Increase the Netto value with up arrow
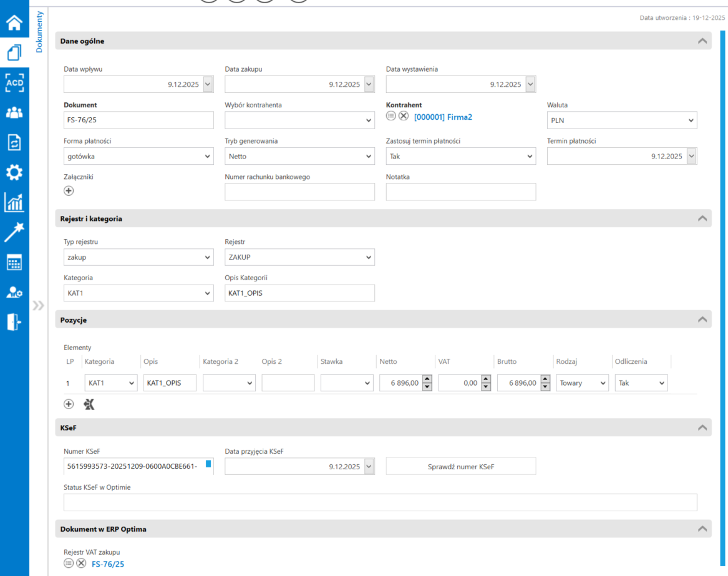The width and height of the screenshot is (728, 576). (427, 379)
